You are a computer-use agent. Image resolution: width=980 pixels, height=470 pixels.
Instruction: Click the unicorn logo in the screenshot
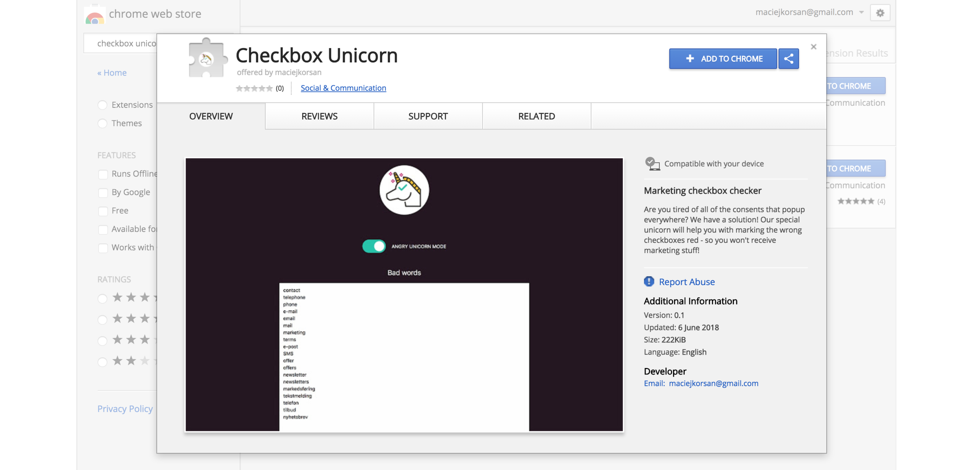pos(404,190)
